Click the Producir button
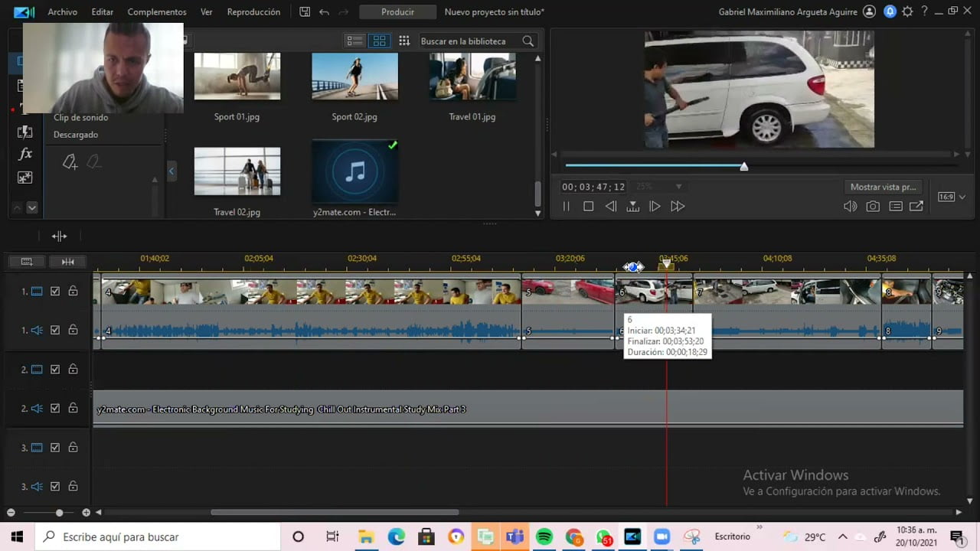 [x=397, y=12]
